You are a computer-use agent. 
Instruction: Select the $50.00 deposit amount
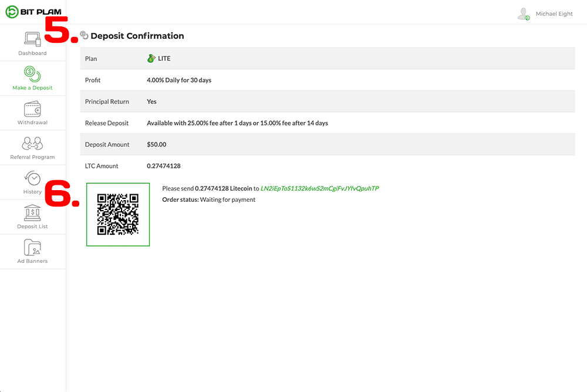[157, 144]
